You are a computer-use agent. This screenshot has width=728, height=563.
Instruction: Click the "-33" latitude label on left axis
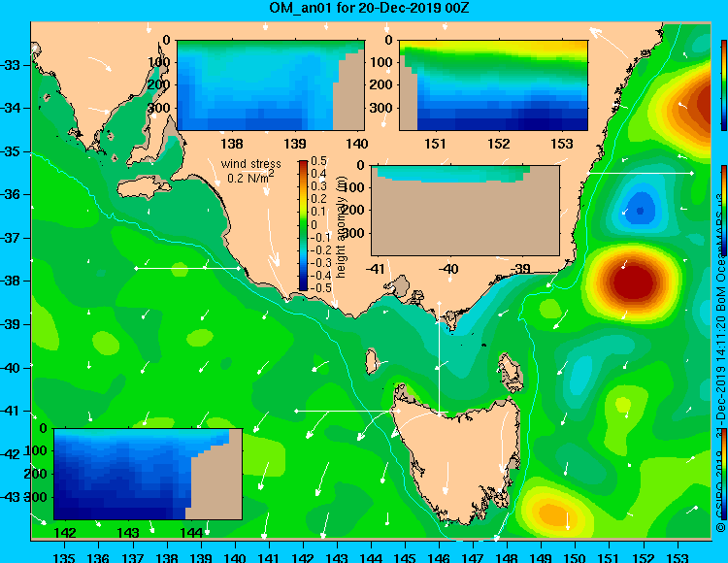coord(11,65)
